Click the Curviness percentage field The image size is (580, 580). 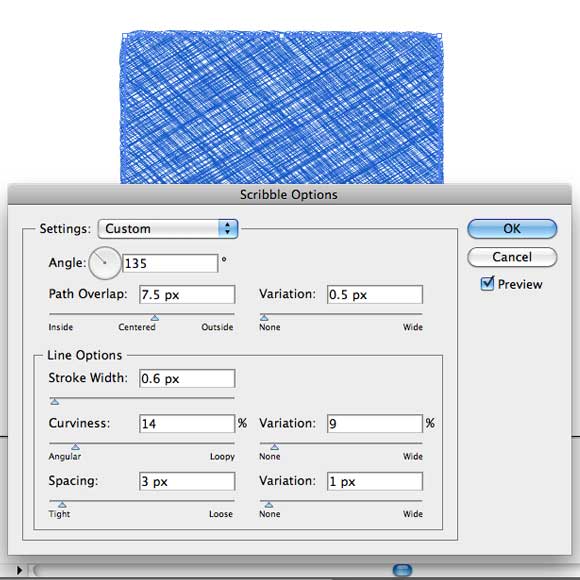click(x=187, y=424)
